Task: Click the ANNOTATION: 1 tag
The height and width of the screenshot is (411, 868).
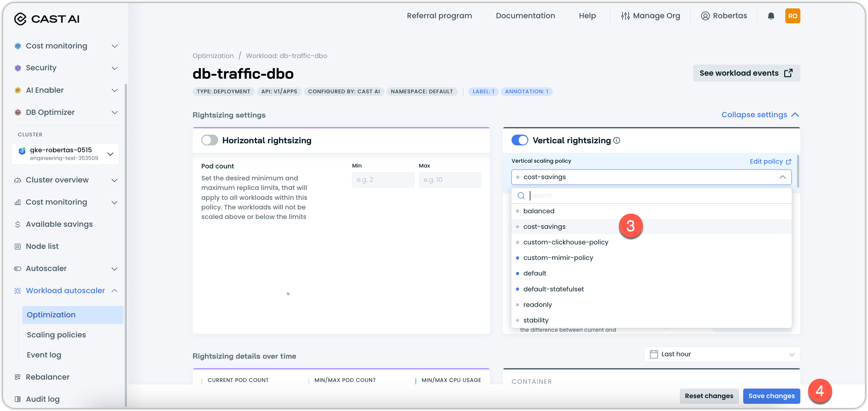Action: click(526, 92)
